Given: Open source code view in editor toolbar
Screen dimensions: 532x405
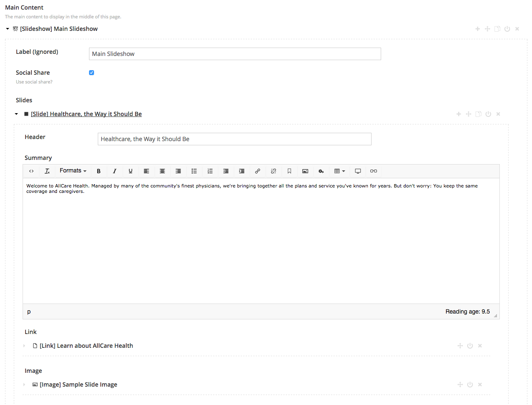Looking at the screenshot, I should tap(31, 171).
